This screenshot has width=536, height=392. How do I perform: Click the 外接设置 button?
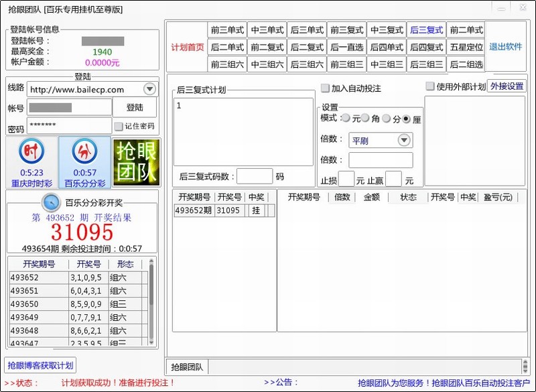(507, 86)
